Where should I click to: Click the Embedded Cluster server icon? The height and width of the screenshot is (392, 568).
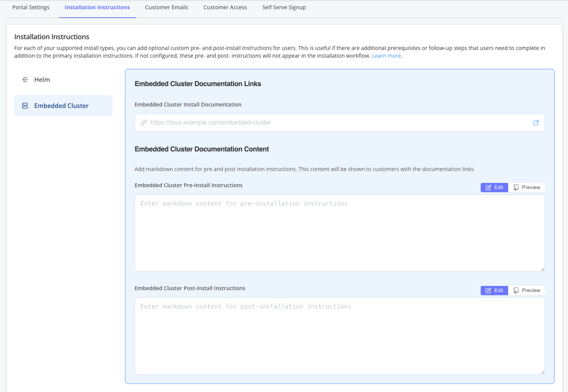tap(25, 105)
